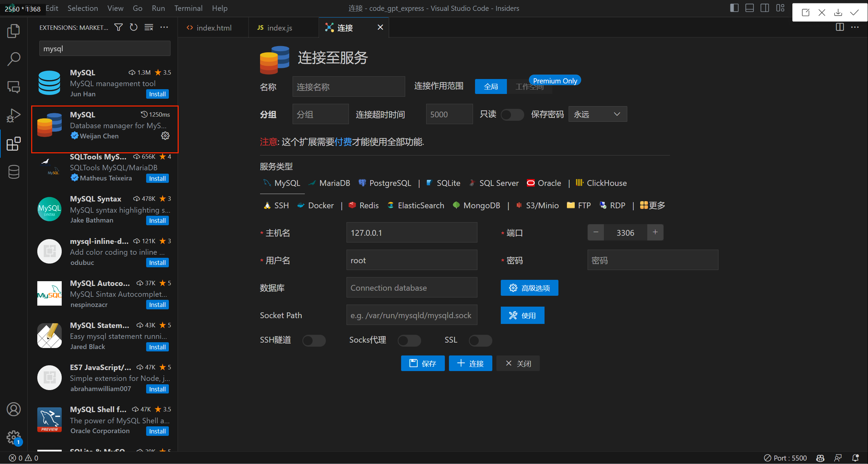Screen dimensions: 868x464
Task: Expand 更多 service types
Action: (x=652, y=206)
